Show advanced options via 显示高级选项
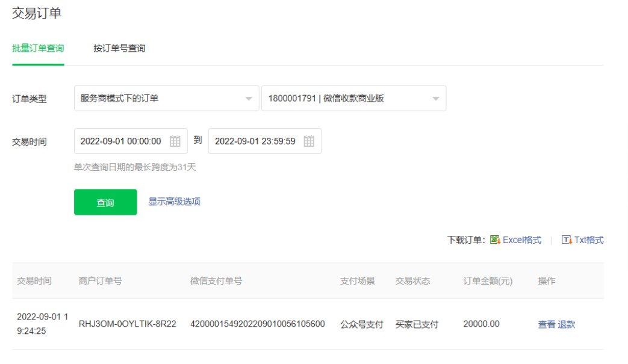This screenshot has height=364, width=628. click(174, 202)
